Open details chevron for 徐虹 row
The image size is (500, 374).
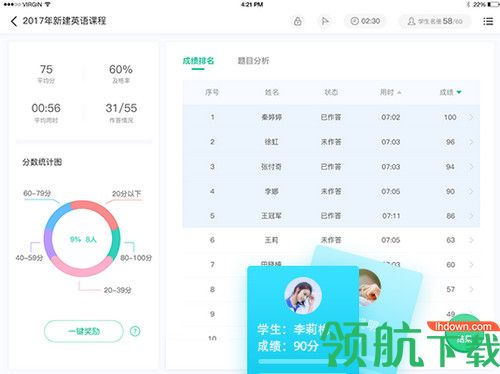pyautogui.click(x=471, y=142)
